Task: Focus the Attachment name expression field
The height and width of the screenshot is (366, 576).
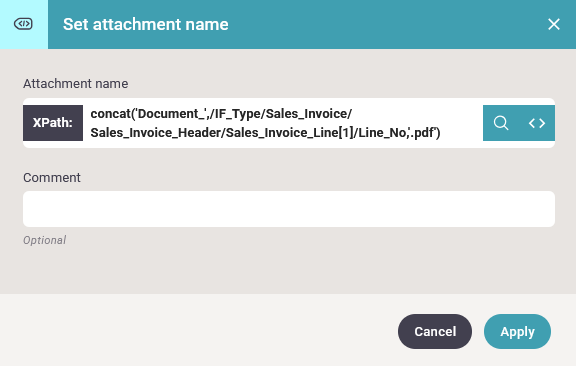Action: tap(282, 123)
